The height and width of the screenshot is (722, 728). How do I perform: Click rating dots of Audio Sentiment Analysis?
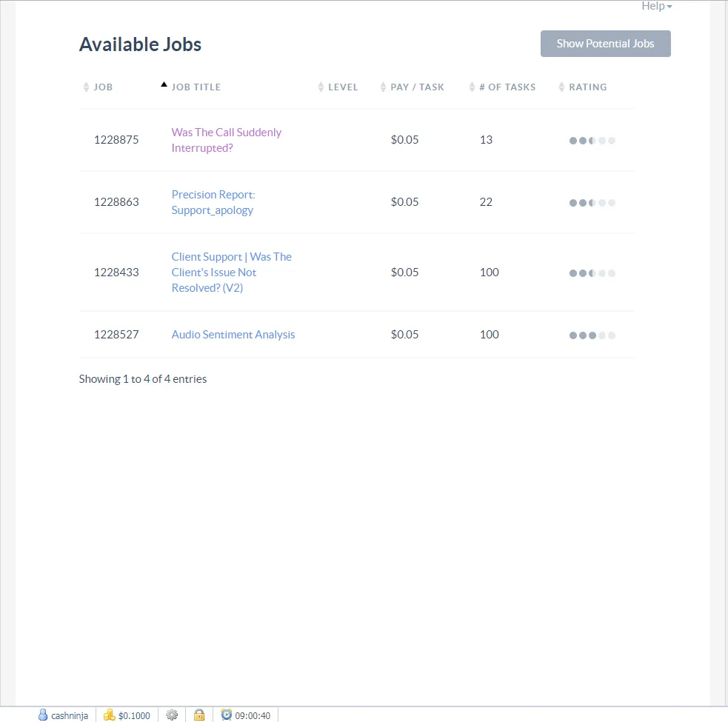592,335
